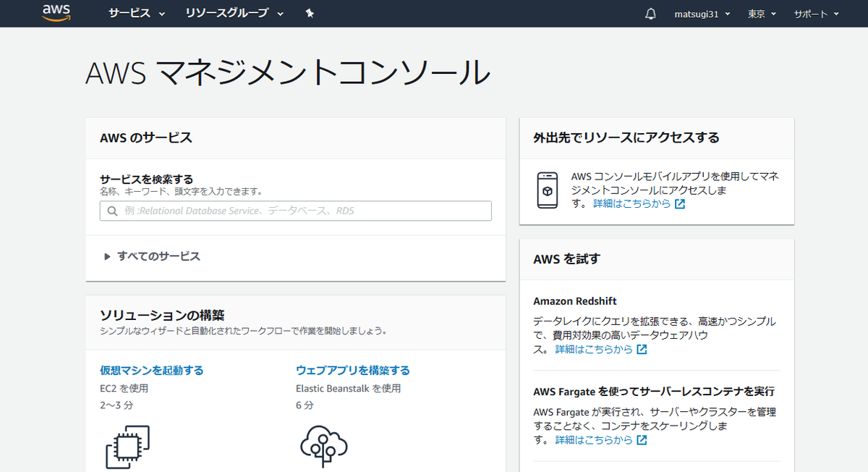
Task: Click the ソリューションの構築 heading
Action: pyautogui.click(x=162, y=316)
